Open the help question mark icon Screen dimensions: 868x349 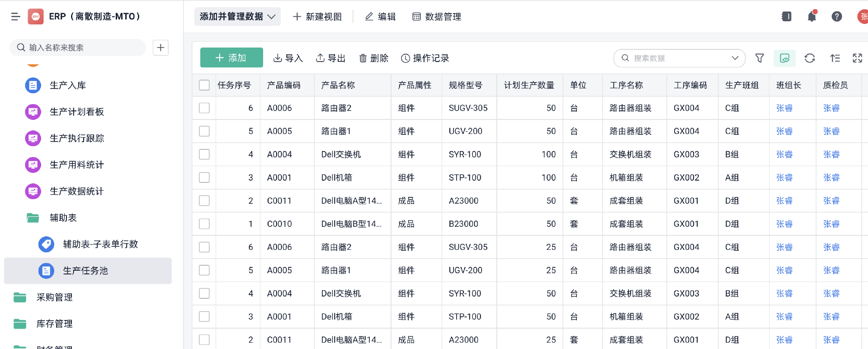point(837,17)
